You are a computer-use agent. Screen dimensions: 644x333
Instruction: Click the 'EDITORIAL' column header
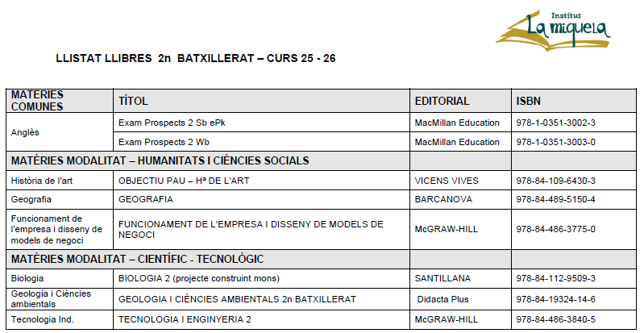coord(442,101)
